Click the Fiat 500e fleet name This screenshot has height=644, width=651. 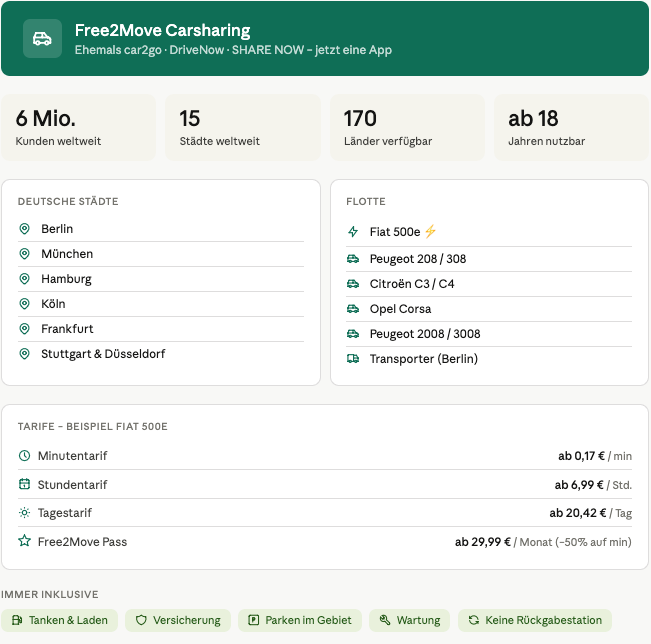point(395,232)
